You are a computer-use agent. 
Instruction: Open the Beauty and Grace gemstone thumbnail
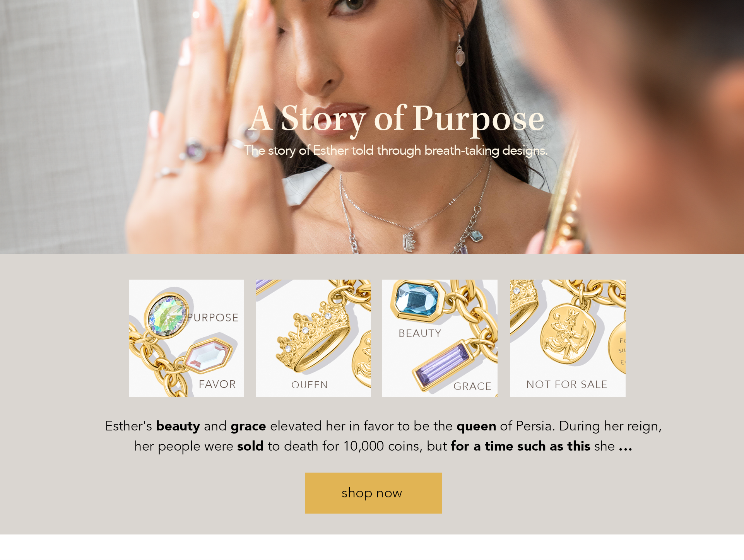click(x=440, y=338)
